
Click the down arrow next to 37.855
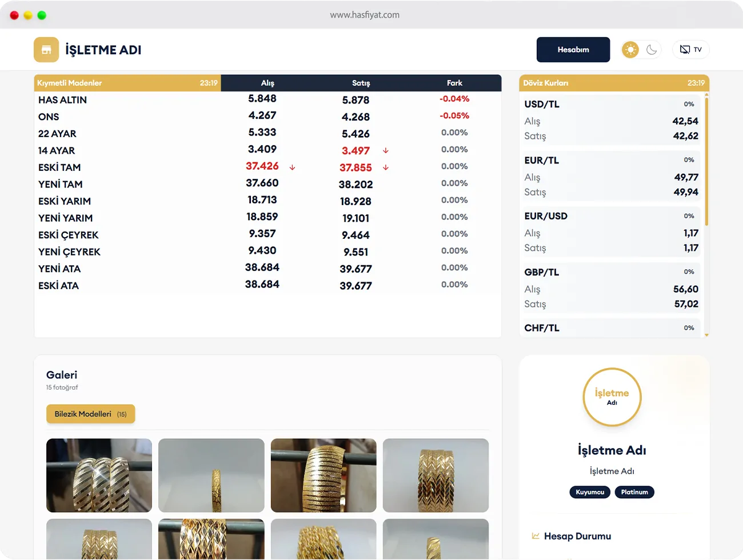point(386,167)
